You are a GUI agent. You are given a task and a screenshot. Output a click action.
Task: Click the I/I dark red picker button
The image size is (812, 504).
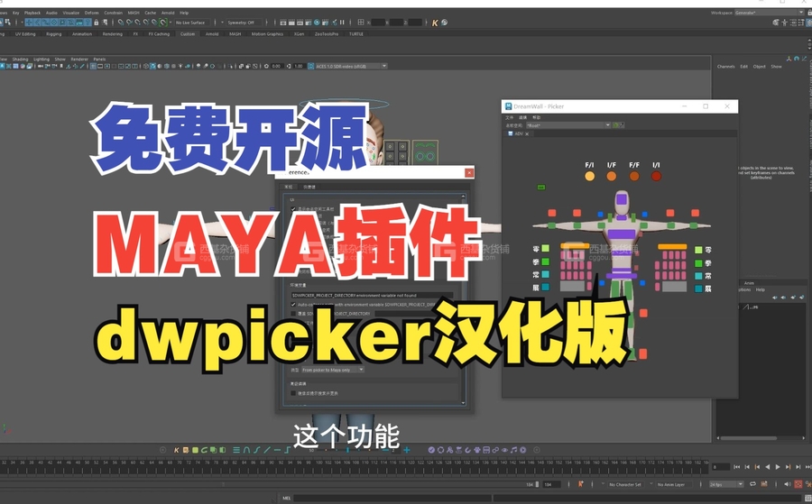tap(656, 177)
